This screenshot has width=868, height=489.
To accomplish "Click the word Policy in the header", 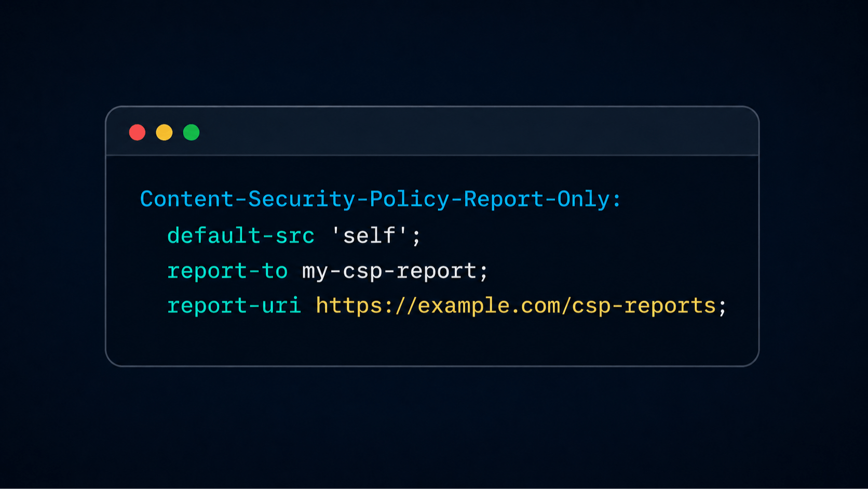I will [410, 200].
